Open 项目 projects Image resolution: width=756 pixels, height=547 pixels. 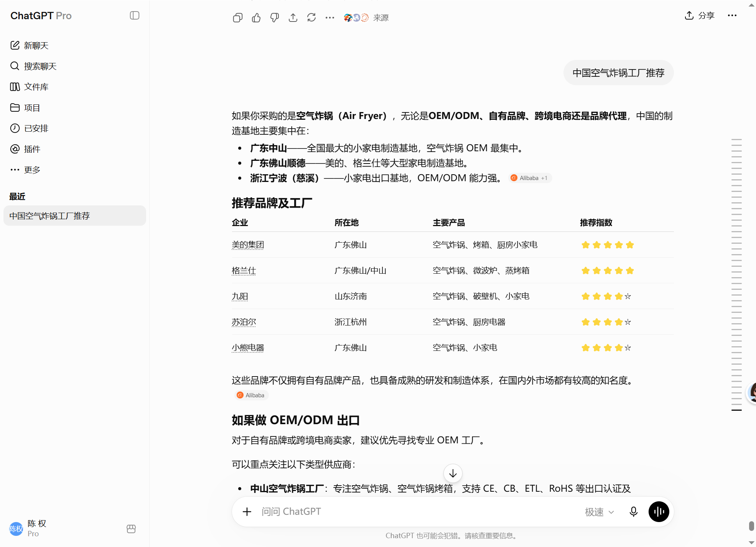point(74,107)
